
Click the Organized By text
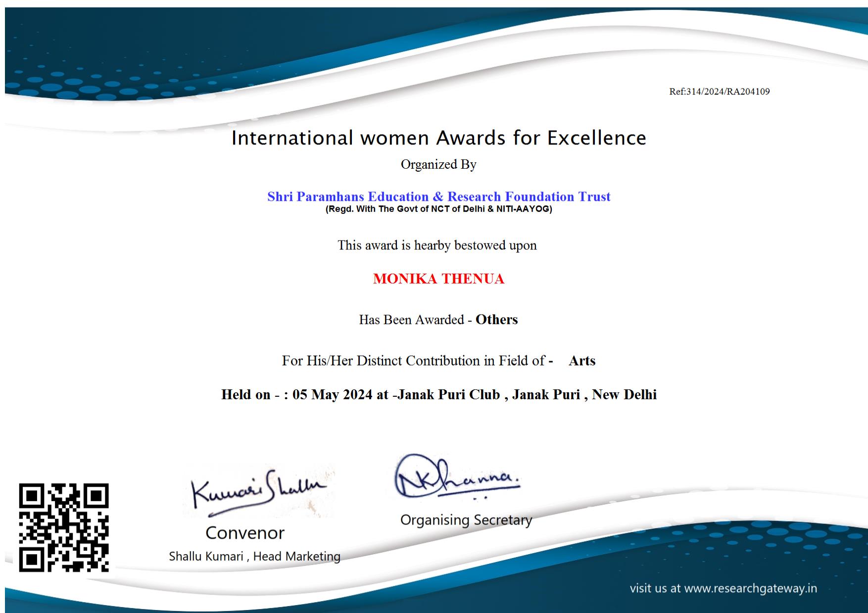coord(438,164)
